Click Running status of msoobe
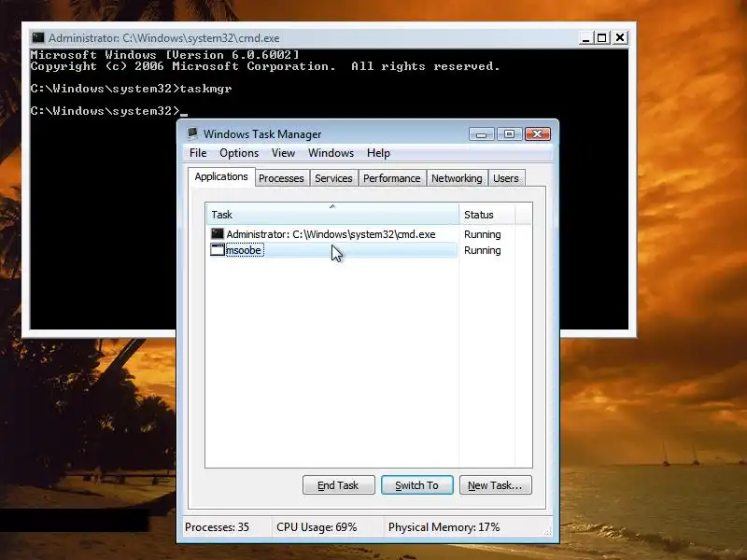The width and height of the screenshot is (747, 560). coord(482,250)
